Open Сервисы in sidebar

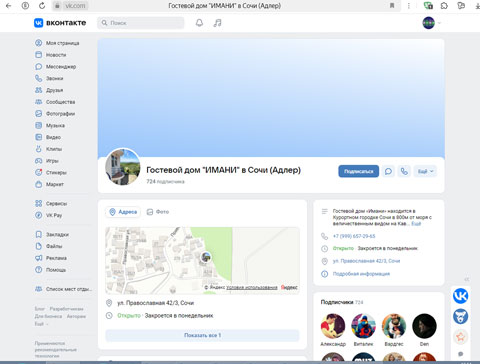tap(51, 203)
